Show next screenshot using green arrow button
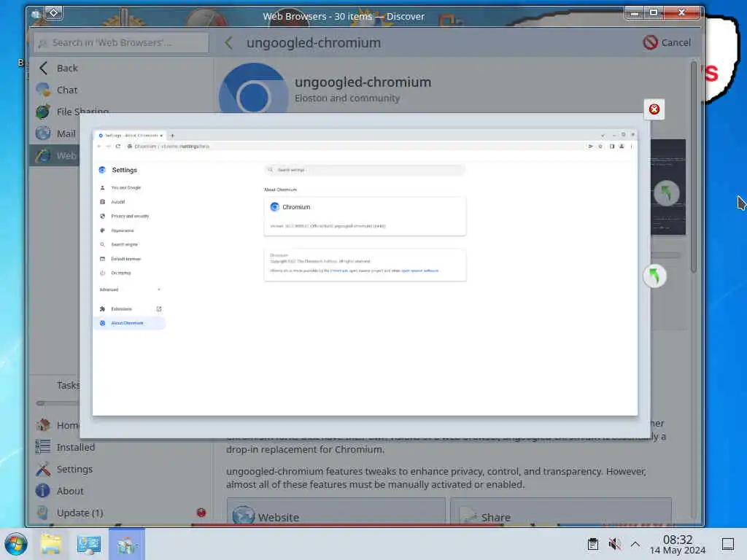 click(x=654, y=276)
